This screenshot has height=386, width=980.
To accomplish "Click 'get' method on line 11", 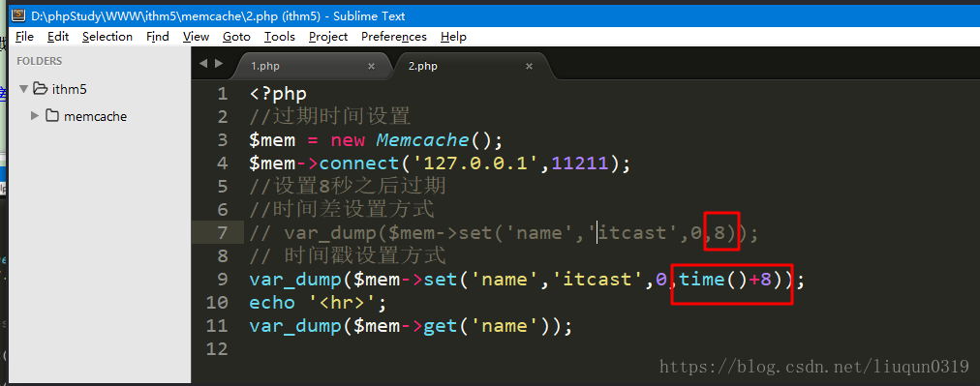I will click(x=441, y=325).
